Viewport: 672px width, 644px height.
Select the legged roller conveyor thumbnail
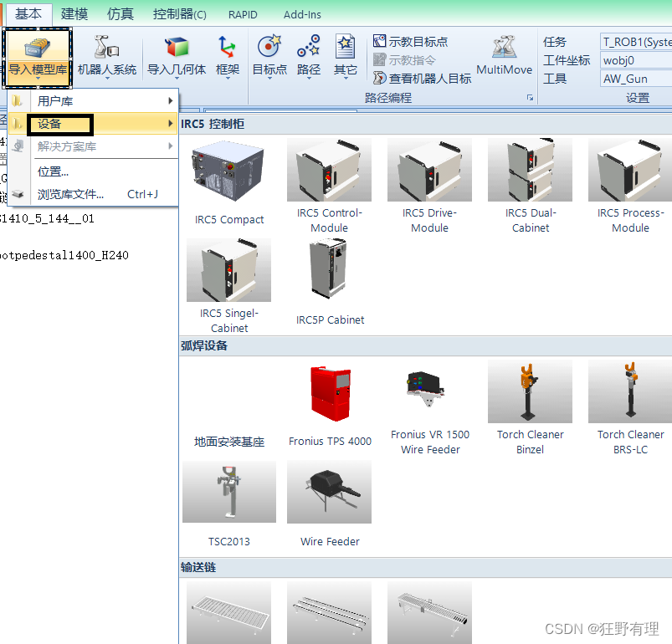[429, 612]
